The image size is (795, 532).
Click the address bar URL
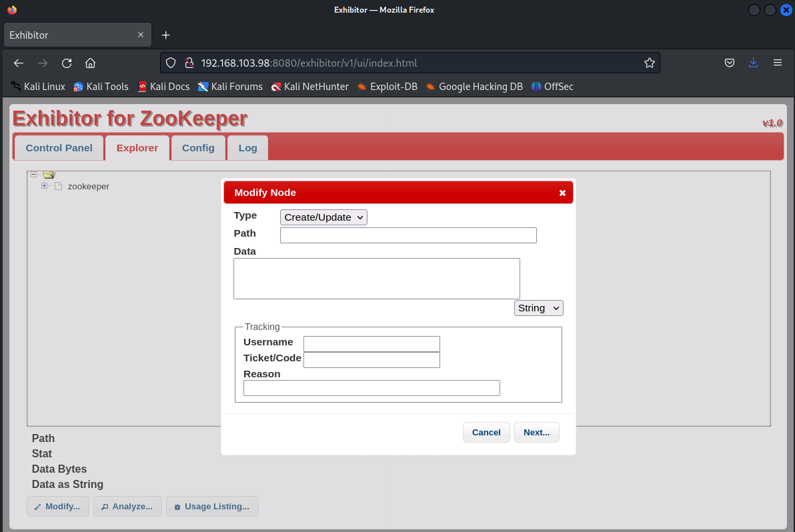pyautogui.click(x=309, y=63)
